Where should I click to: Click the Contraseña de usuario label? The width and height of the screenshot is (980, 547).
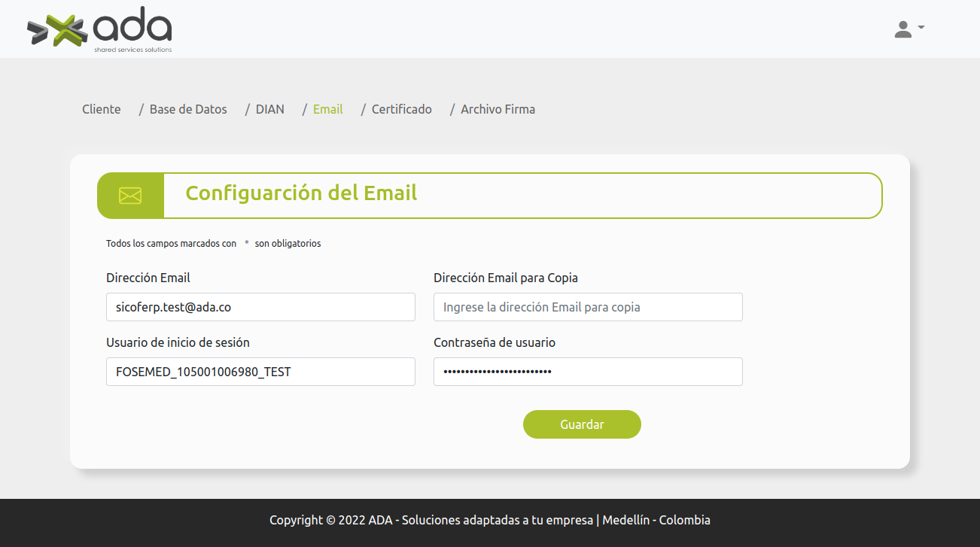[x=495, y=342]
